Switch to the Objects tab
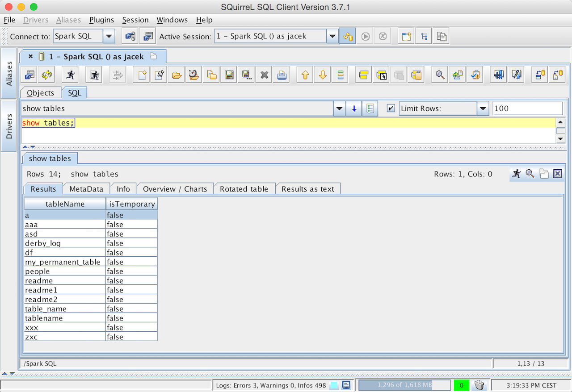572x392 pixels. [x=40, y=93]
